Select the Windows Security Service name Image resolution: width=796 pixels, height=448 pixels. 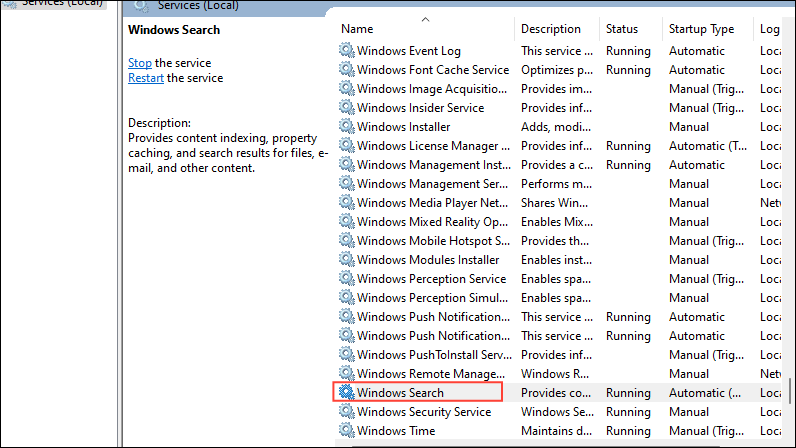click(424, 411)
